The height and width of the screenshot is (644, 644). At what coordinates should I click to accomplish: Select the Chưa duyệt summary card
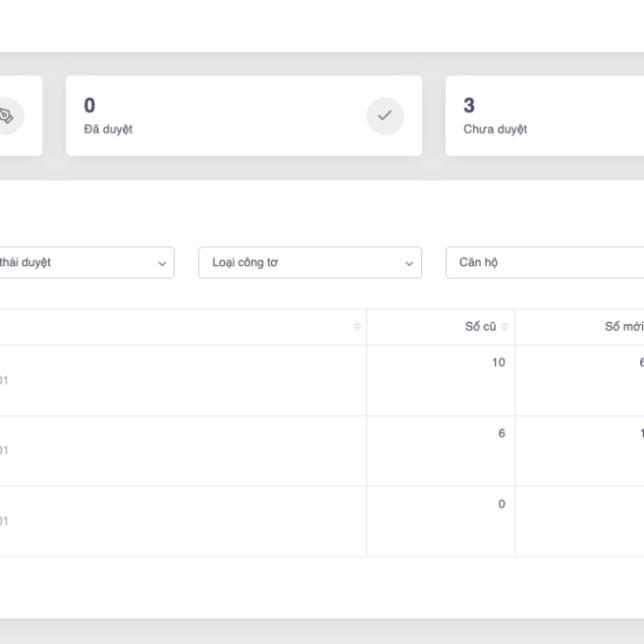[x=544, y=116]
